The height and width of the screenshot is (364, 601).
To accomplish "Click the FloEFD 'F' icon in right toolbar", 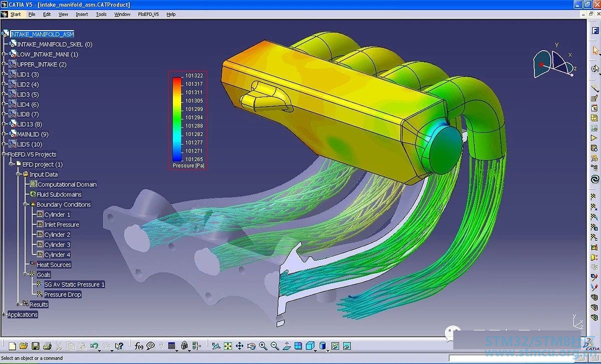I will tap(595, 31).
